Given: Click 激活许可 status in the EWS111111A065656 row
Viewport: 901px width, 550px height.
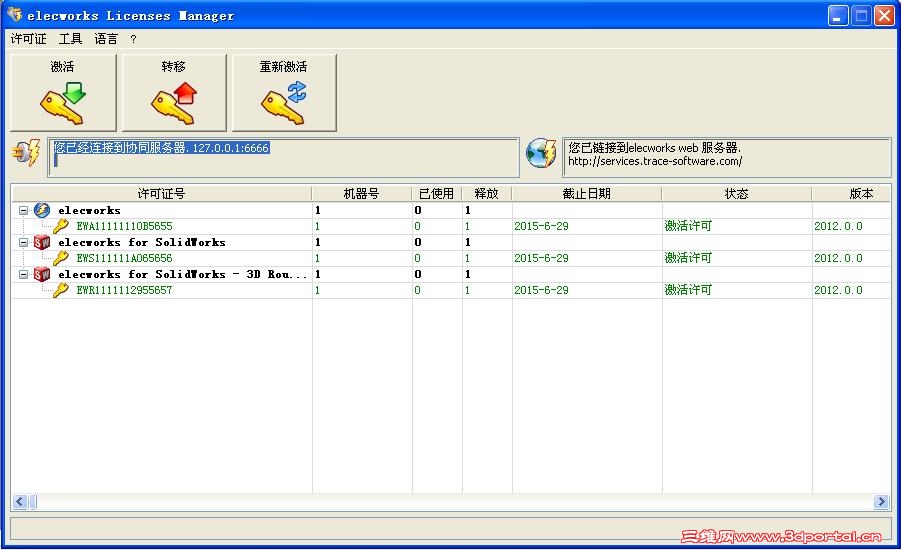Looking at the screenshot, I should (688, 258).
